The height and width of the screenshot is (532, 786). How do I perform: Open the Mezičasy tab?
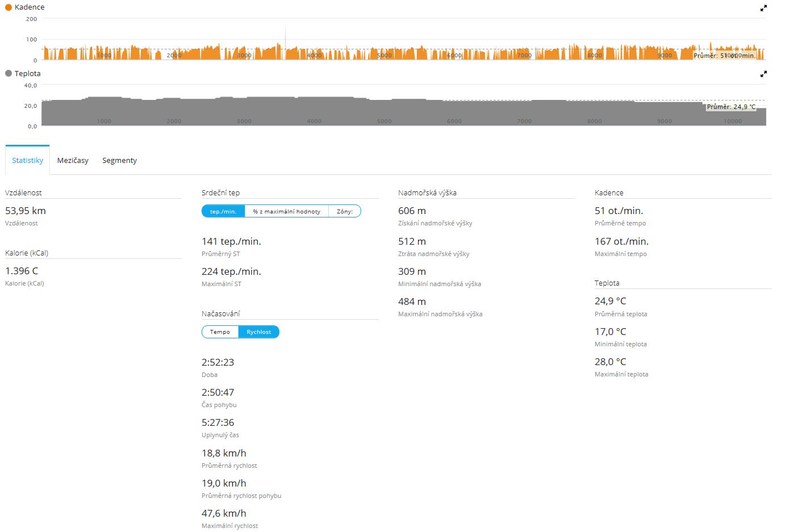(x=73, y=161)
